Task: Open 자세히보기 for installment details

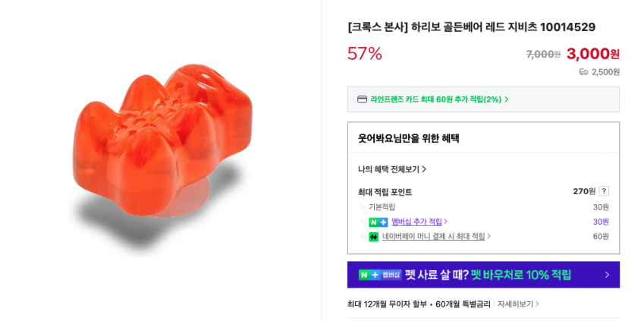Action: coord(518,304)
